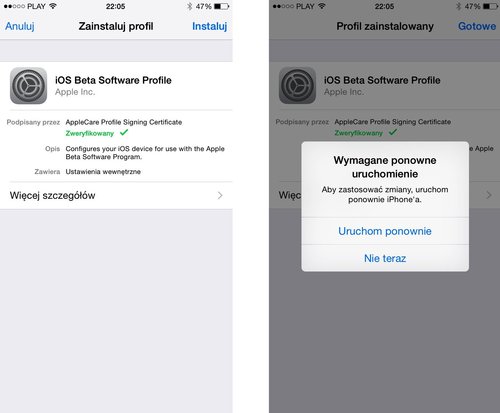Tap Gotowe in the right screen header
500x413 pixels.
point(477,26)
